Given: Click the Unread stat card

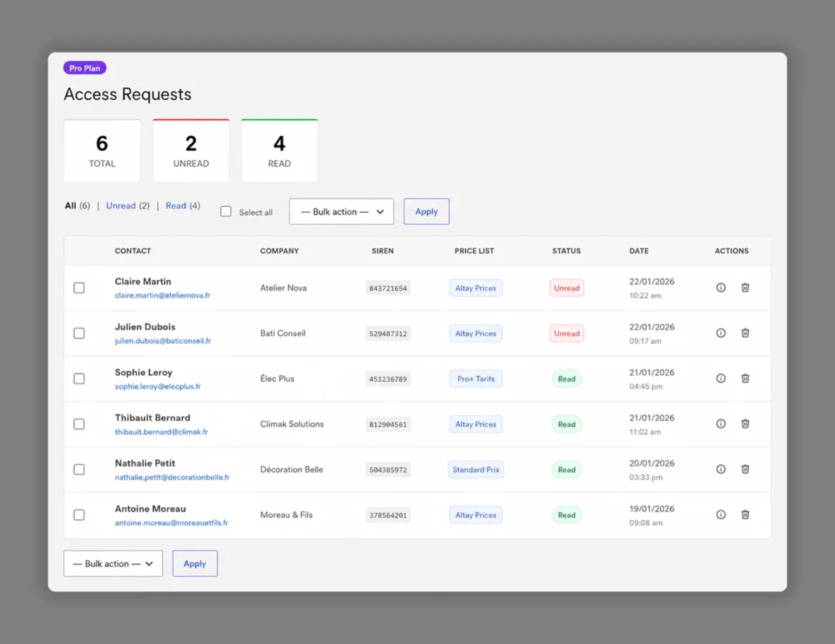Looking at the screenshot, I should point(191,151).
